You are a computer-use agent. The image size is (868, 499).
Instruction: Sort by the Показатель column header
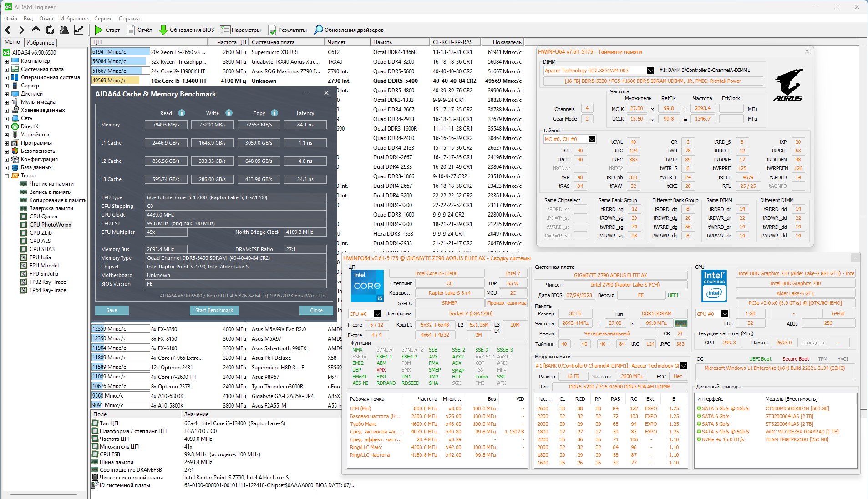point(503,42)
